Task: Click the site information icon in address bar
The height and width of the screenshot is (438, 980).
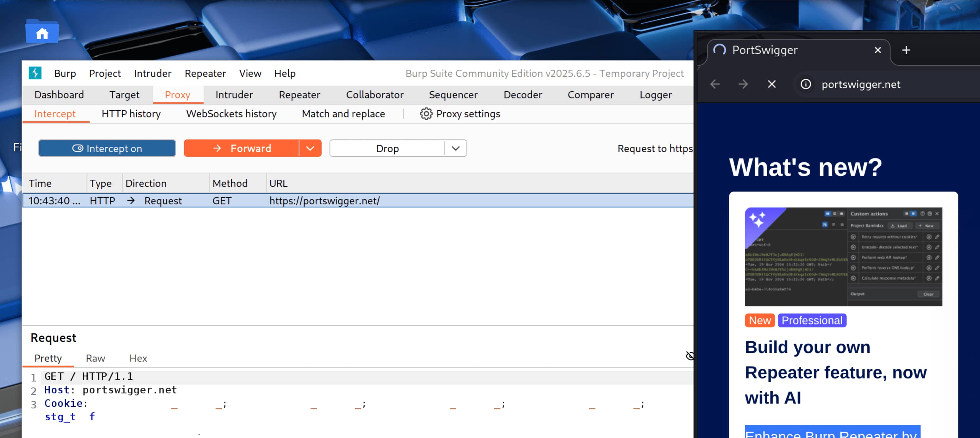Action: pyautogui.click(x=806, y=84)
